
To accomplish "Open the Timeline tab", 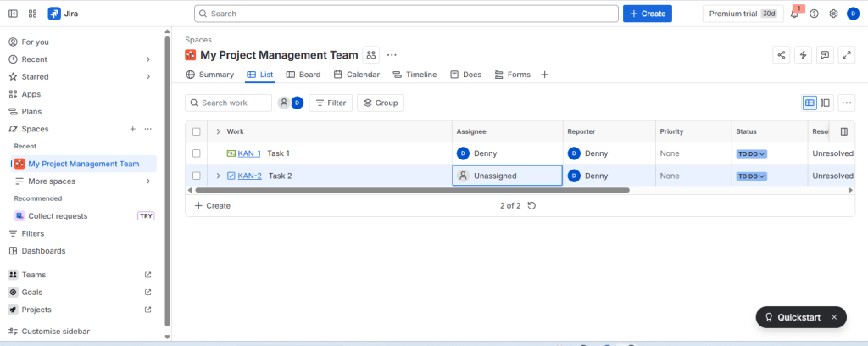I will pyautogui.click(x=415, y=74).
